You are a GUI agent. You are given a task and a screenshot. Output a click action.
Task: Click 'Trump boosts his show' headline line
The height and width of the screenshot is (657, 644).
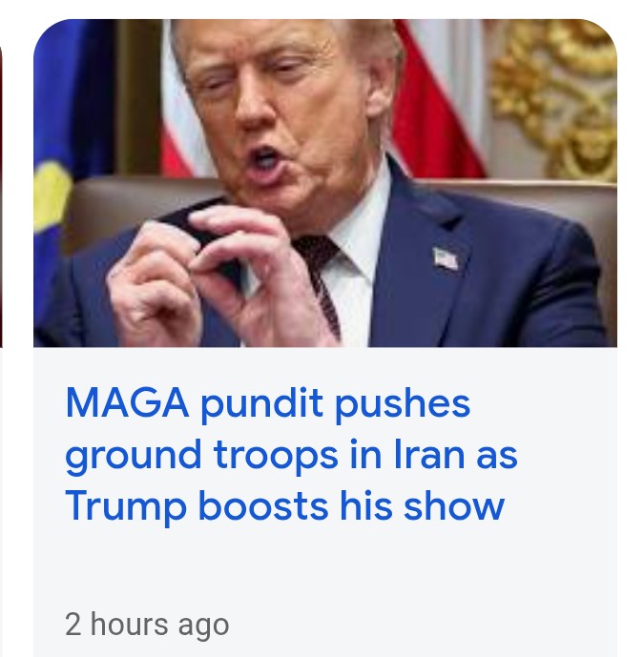(284, 506)
